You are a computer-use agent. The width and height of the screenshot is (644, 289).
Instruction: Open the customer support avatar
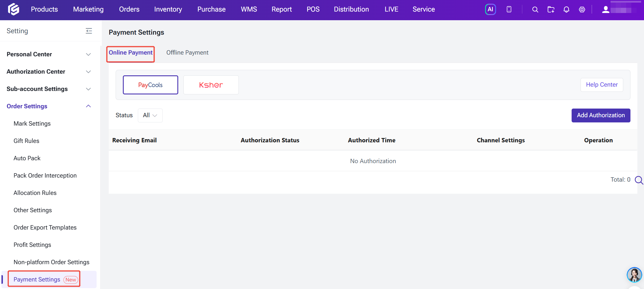(634, 275)
